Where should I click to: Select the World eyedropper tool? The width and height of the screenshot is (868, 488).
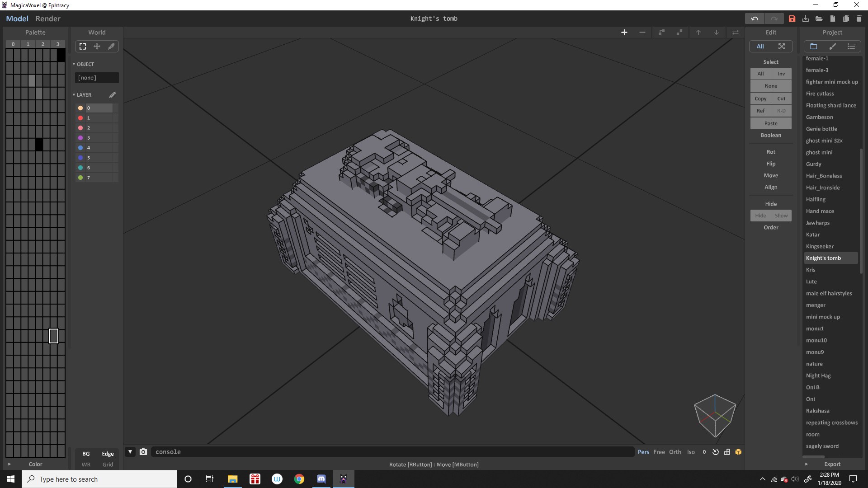(x=111, y=46)
